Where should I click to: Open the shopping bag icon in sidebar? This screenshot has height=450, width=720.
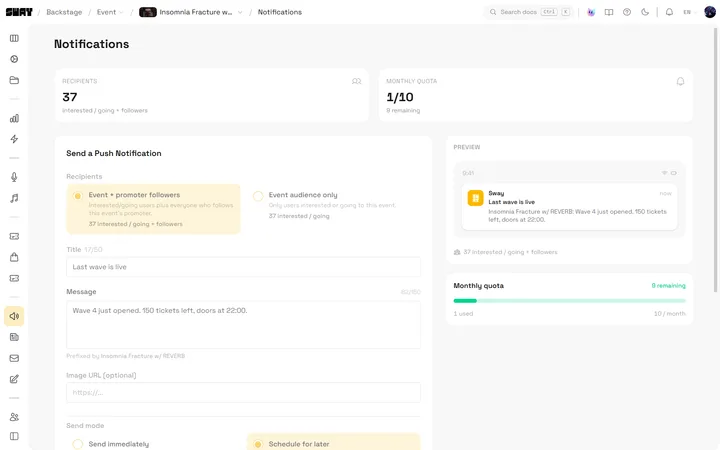click(x=14, y=257)
